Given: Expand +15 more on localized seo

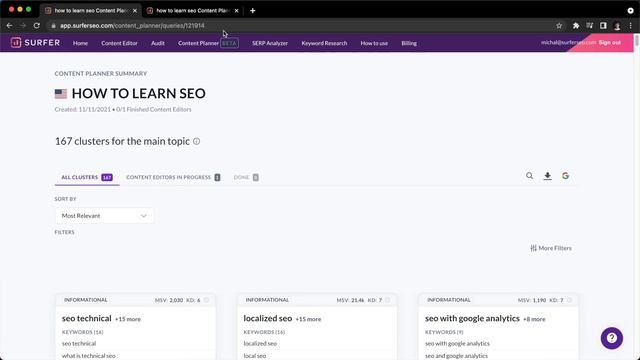Looking at the screenshot, I should (x=308, y=319).
